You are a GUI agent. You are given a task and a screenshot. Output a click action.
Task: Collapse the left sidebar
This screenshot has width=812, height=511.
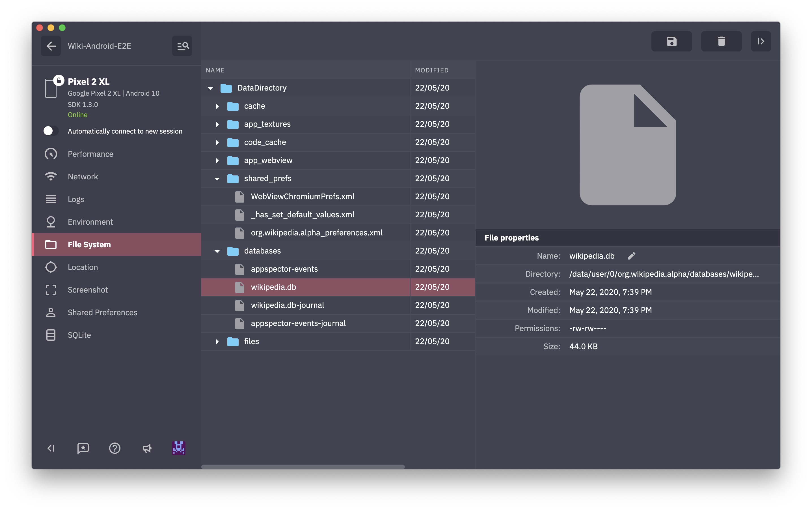pyautogui.click(x=51, y=448)
